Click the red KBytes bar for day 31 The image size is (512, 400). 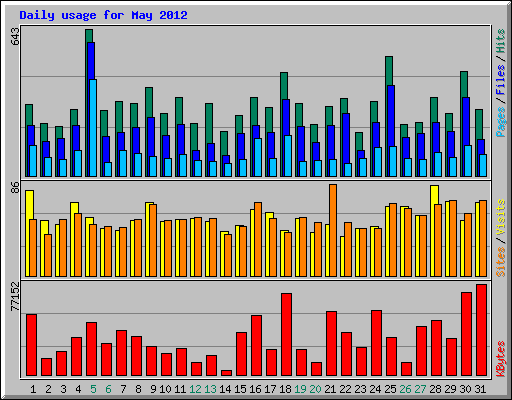(x=481, y=330)
